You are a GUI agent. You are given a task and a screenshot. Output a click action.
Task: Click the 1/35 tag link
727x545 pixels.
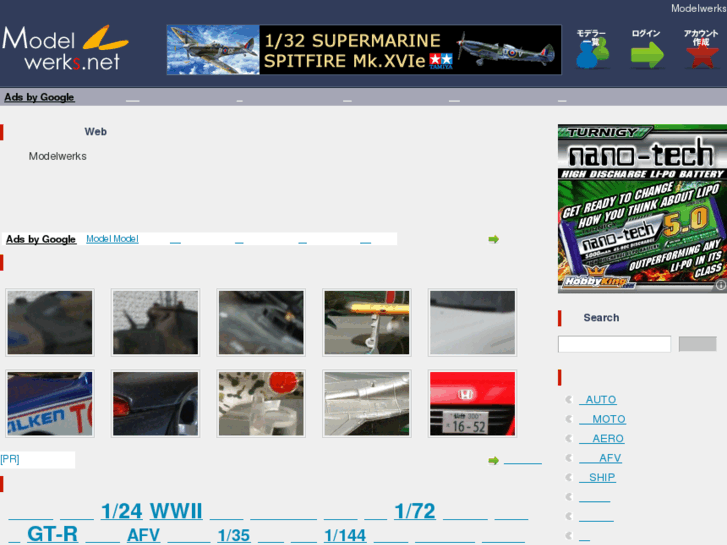[x=234, y=535]
